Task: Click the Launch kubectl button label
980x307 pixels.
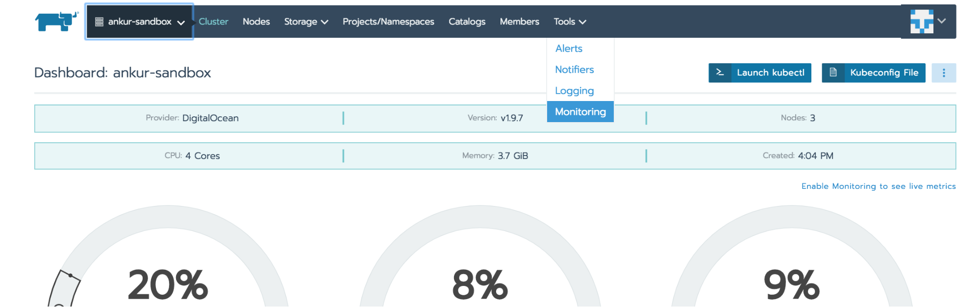Action: coord(771,73)
